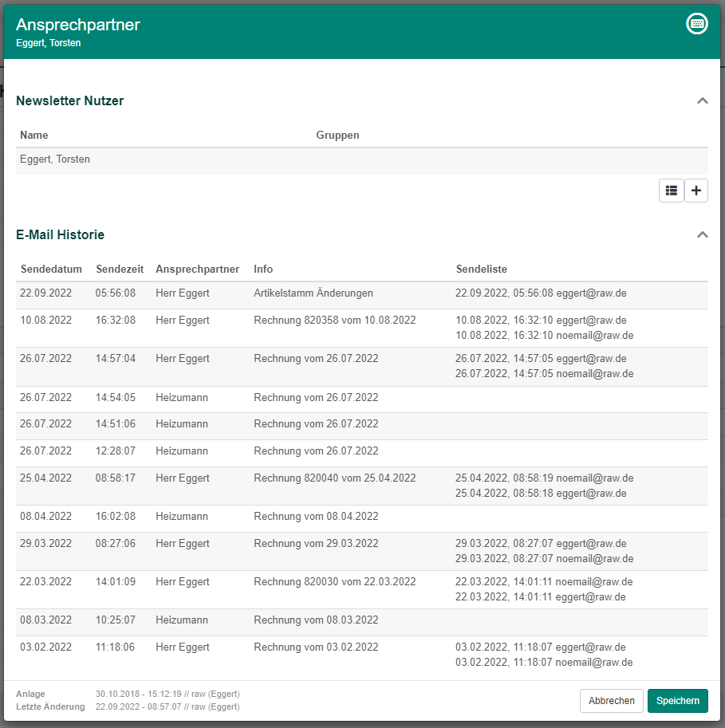Click the Sendezeit column header
Image resolution: width=725 pixels, height=728 pixels.
coord(120,270)
